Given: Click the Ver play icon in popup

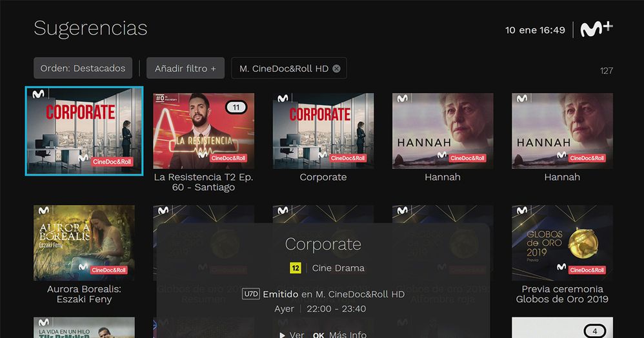Looking at the screenshot, I should 282,335.
